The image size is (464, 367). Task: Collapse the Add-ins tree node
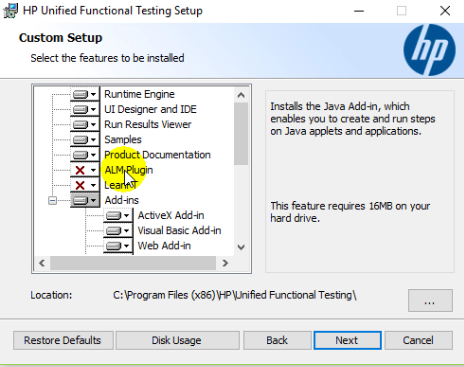[x=52, y=200]
